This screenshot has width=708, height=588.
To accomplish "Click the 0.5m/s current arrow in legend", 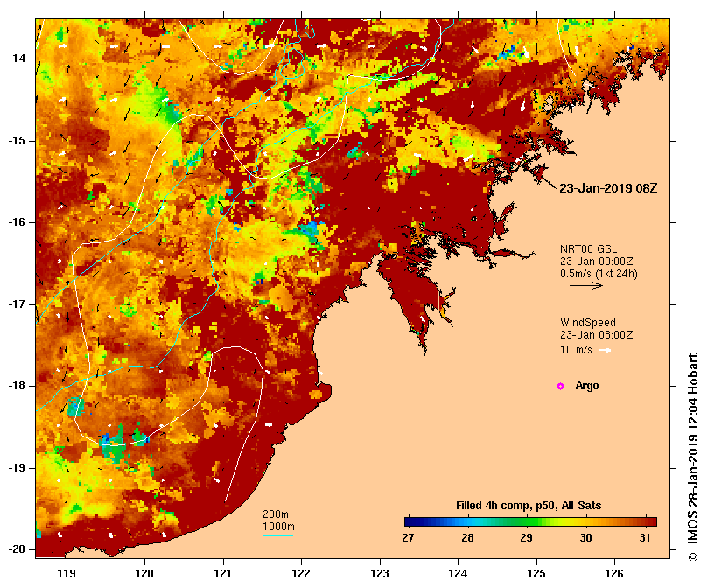I will click(x=586, y=285).
